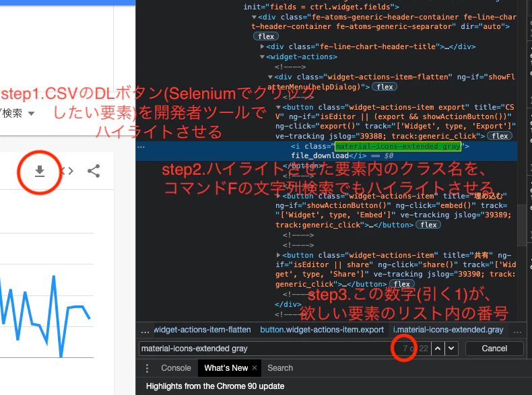
Task: Click the Elements panel vertical scrollbar
Action: pyautogui.click(x=522, y=225)
